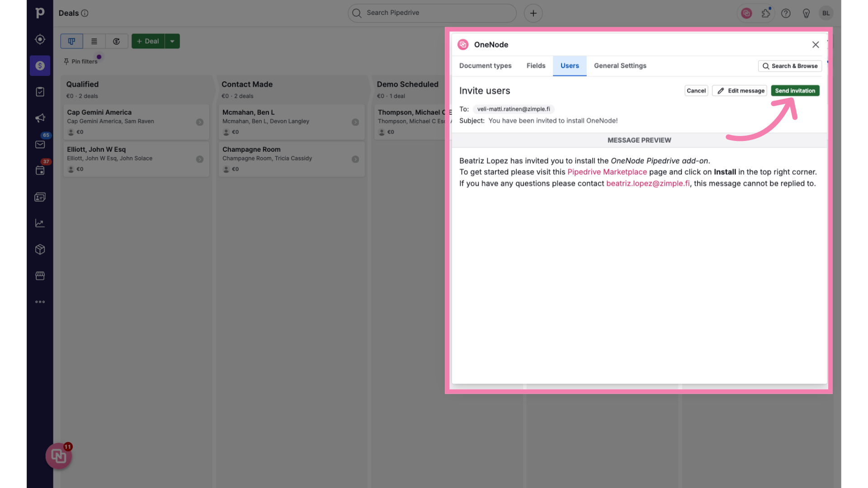Open the Pipedrive forecast view icon
This screenshot has height=488, width=868.
[x=117, y=41]
